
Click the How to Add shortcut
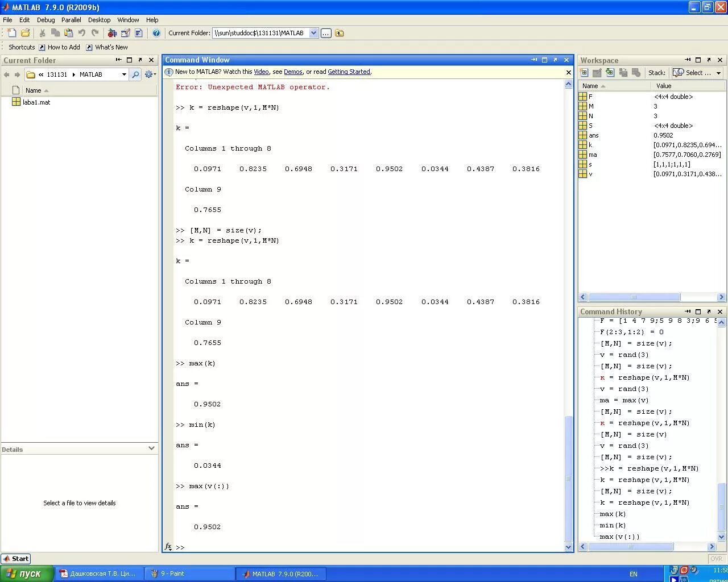tap(59, 47)
